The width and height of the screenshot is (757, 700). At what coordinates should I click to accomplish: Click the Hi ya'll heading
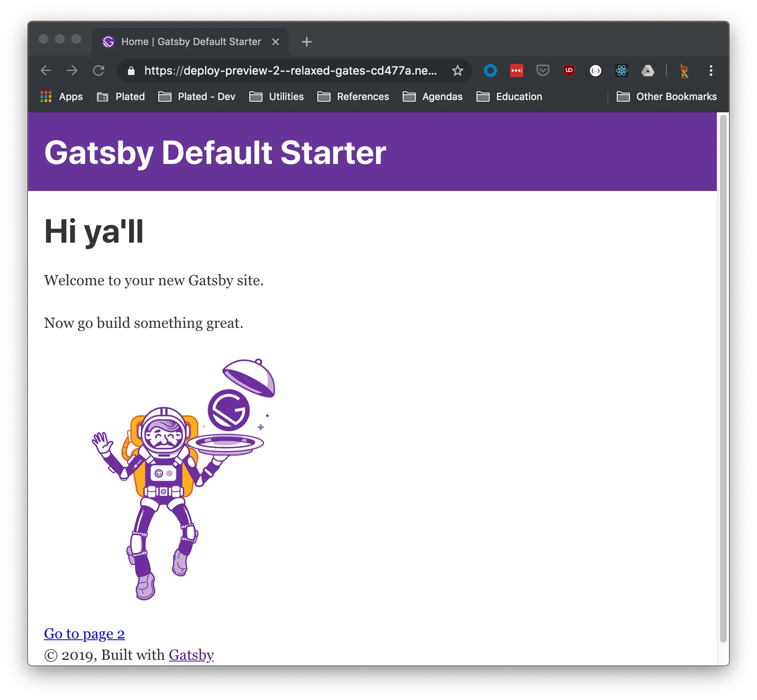tap(94, 232)
